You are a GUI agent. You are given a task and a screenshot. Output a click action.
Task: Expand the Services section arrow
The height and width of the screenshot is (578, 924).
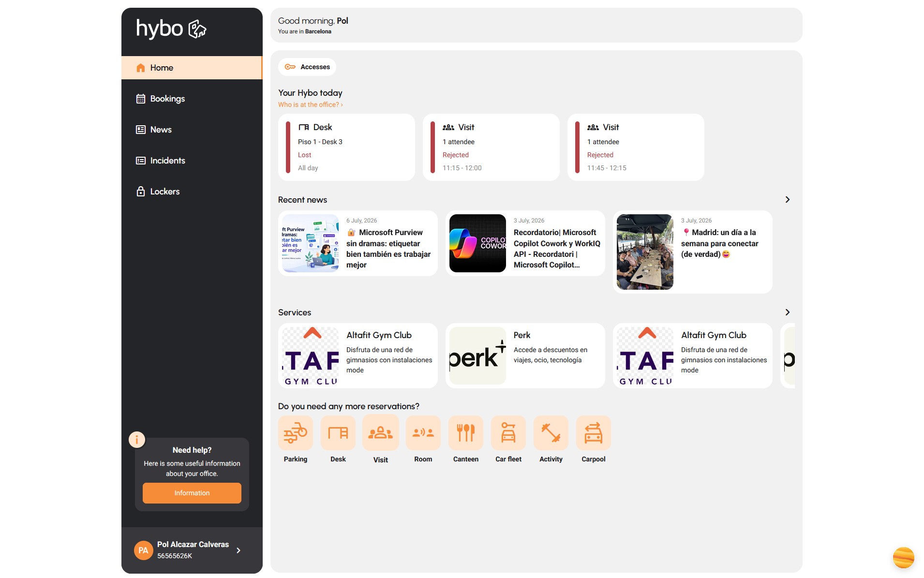point(787,312)
